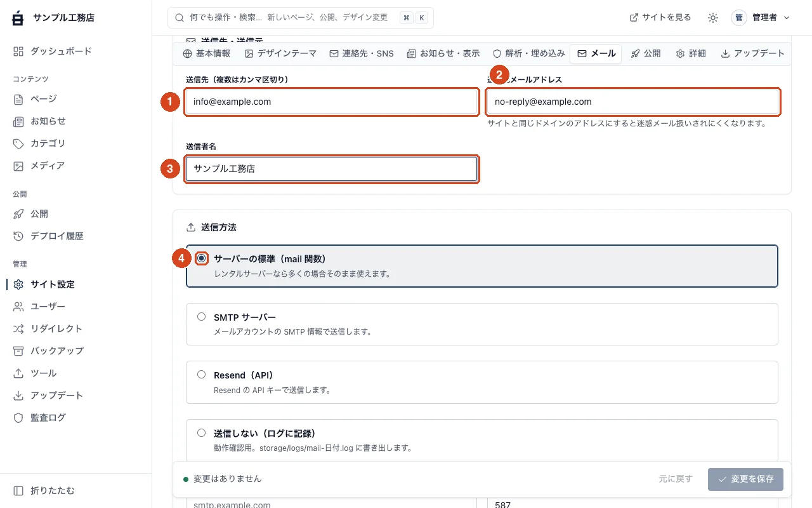The image size is (812, 508).
Task: Go to お知らせ in sidebar
Action: (x=76, y=121)
